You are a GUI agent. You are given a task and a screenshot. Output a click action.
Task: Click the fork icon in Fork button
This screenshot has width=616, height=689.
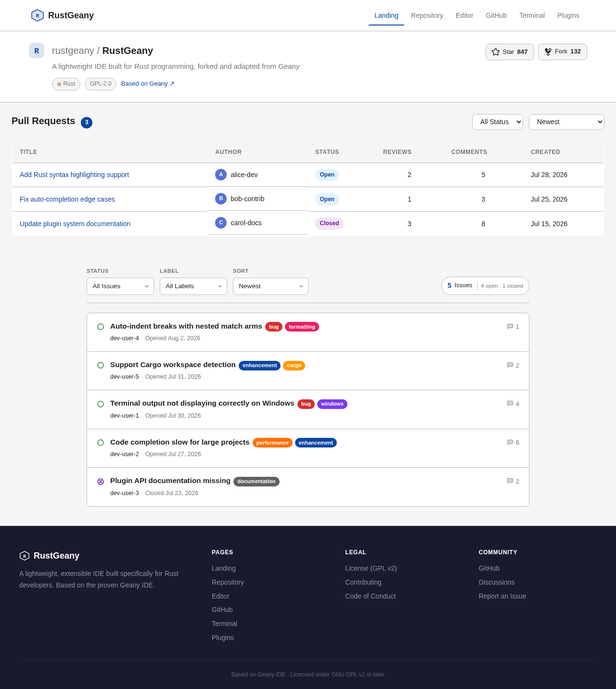tap(548, 51)
